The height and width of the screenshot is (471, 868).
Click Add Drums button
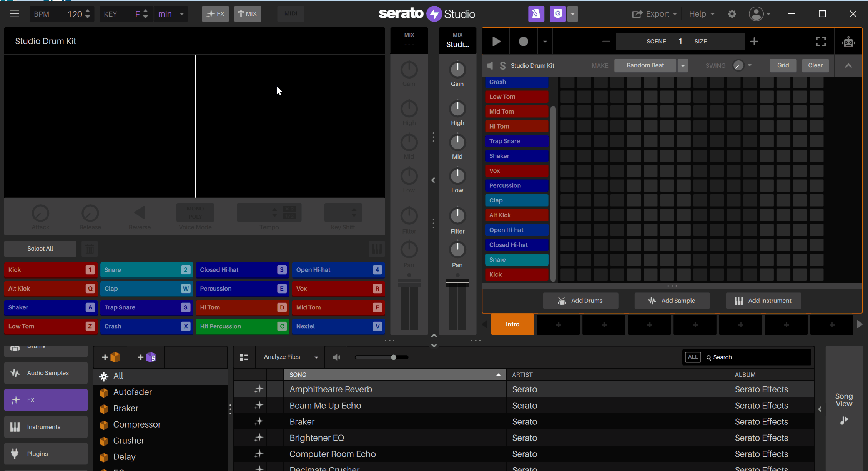pos(580,301)
